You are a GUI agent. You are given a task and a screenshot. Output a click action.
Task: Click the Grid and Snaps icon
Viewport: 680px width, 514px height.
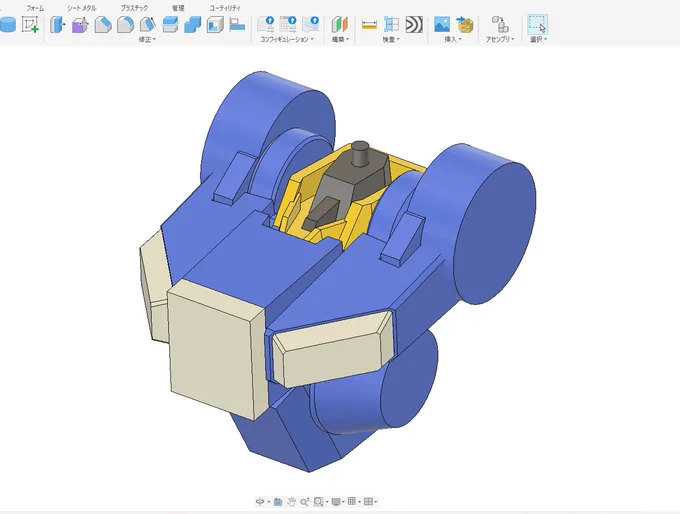tap(352, 501)
